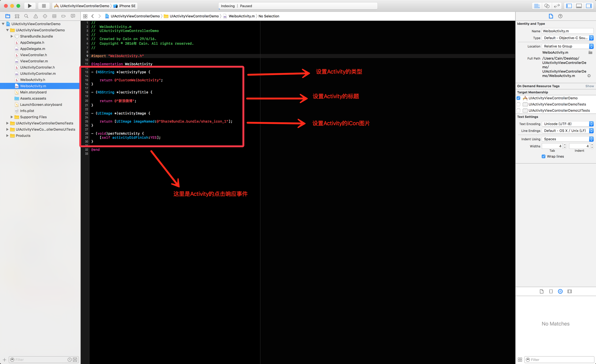596x364 pixels.
Task: Open the Version editor
Action: 557,6
